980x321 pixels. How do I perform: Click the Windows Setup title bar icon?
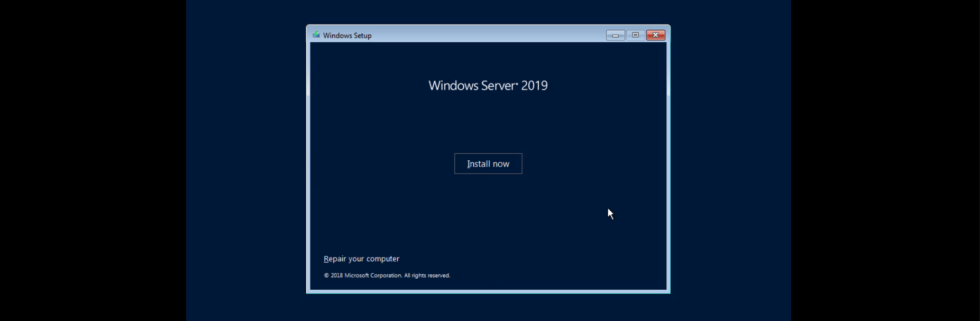click(316, 35)
